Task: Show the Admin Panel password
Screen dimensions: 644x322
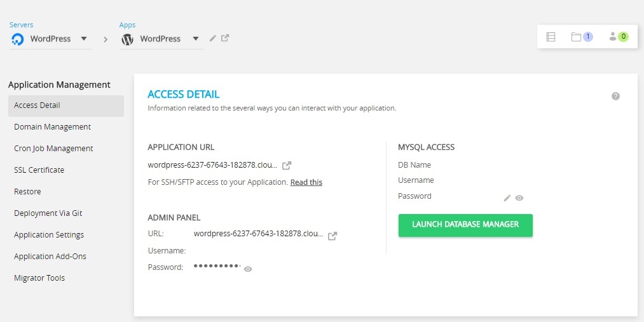Action: (248, 269)
